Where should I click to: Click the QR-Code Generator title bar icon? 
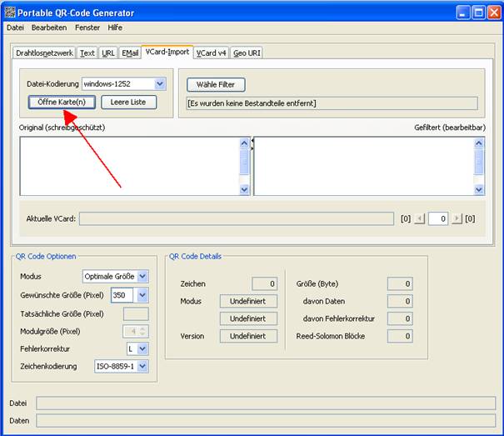(x=10, y=13)
